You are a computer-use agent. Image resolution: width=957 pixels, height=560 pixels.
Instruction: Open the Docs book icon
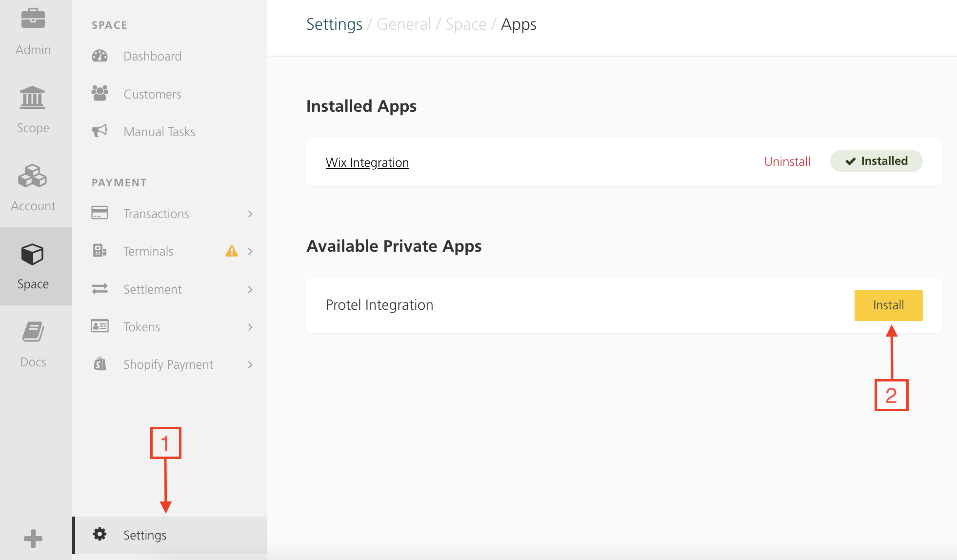click(33, 332)
